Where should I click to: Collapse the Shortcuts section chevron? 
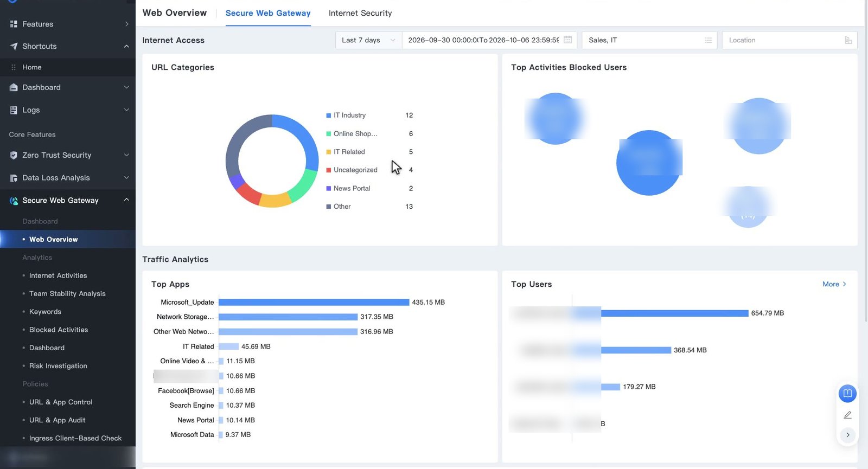pos(126,47)
